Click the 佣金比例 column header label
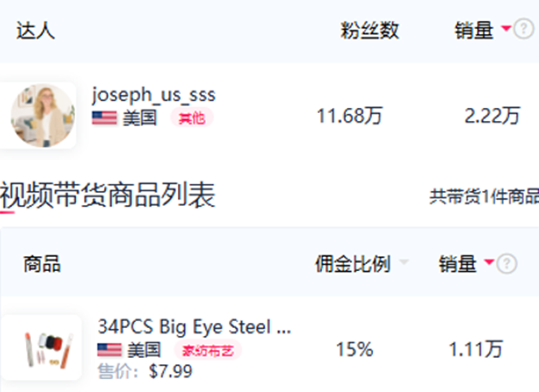 353,264
